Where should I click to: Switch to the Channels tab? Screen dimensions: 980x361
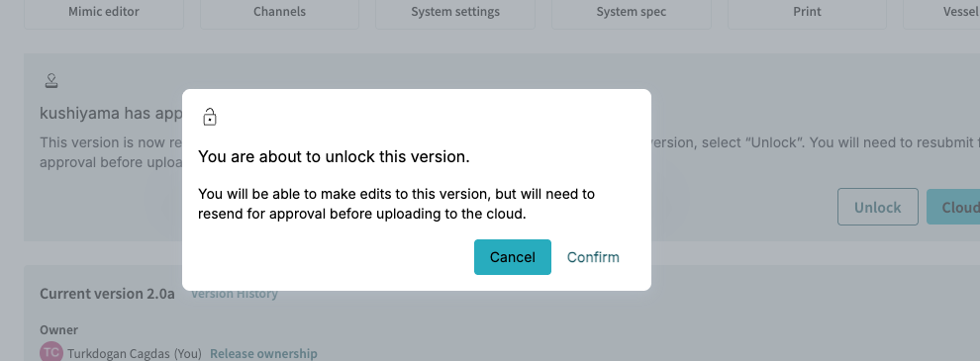(279, 12)
